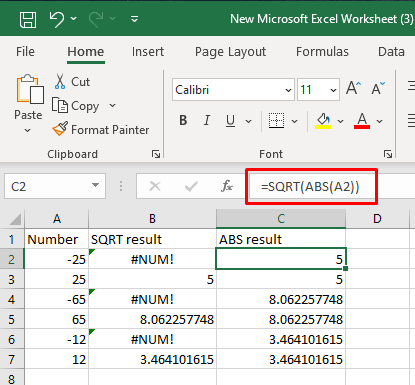This screenshot has height=385, width=415.
Task: Select cell A4 containing -65
Action: click(x=56, y=299)
